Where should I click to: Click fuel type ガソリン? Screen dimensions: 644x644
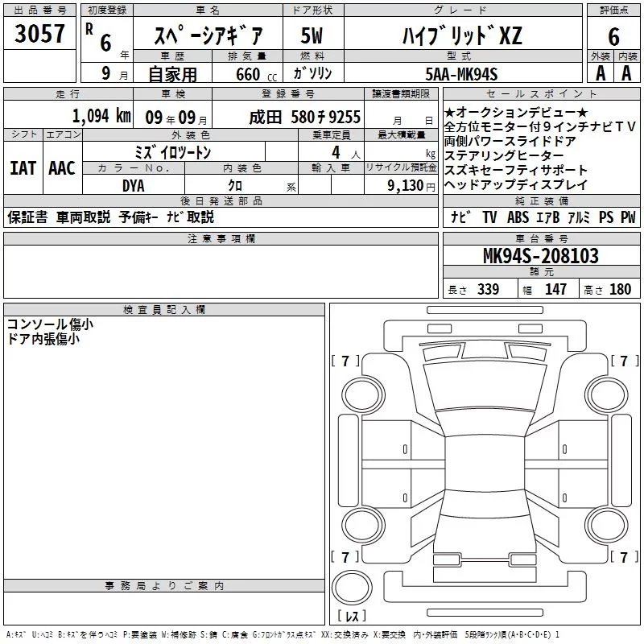[312, 73]
